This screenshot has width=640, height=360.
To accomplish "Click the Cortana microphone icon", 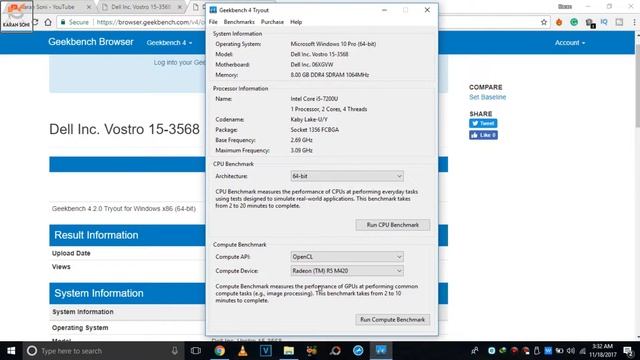I will click(175, 351).
